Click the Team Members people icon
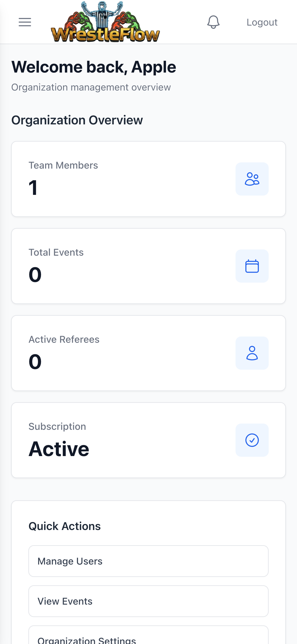Screen dimensions: 297x644 (252, 179)
